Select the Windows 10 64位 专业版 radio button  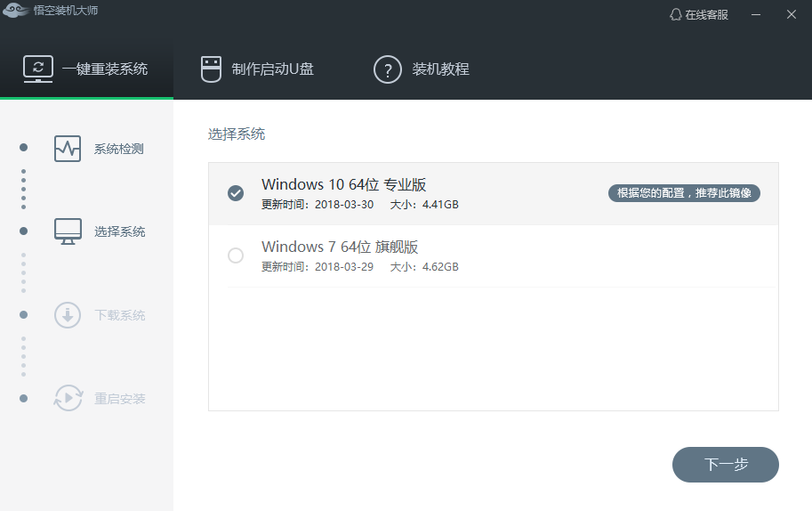tap(236, 193)
